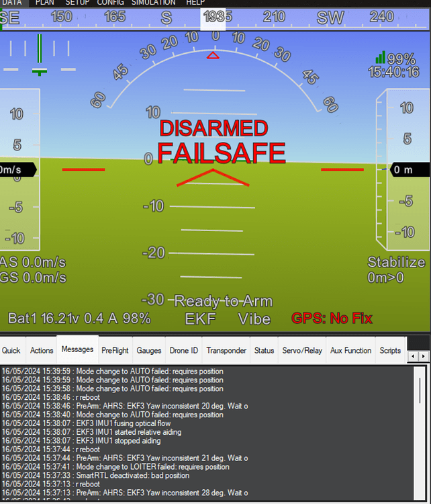Viewport: 431px width, 504px height.
Task: Click the 0m/s speed indicator box
Action: (x=18, y=169)
